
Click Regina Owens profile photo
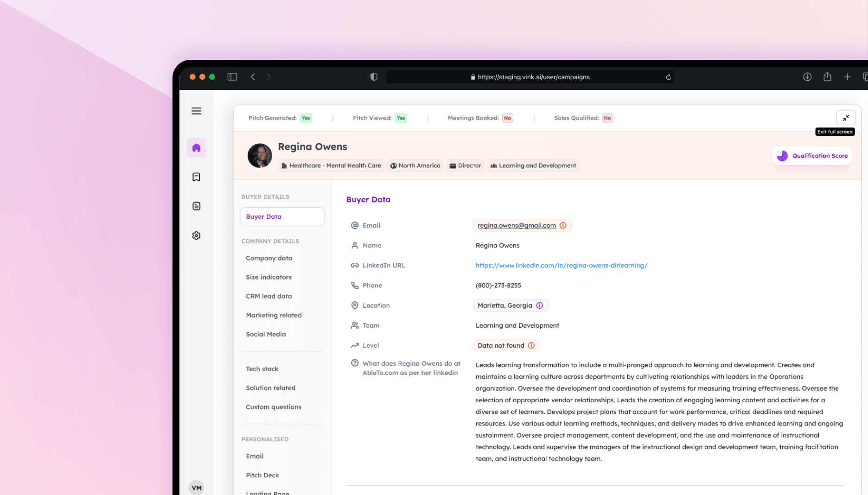[x=260, y=155]
